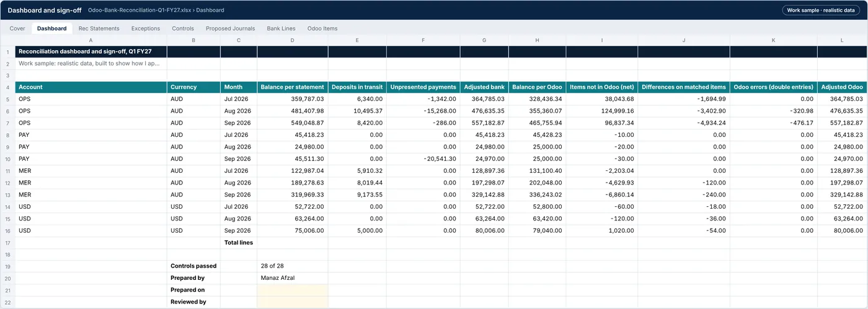The image size is (868, 309).
Task: Click cell with value -20,541.30
Action: (x=423, y=159)
